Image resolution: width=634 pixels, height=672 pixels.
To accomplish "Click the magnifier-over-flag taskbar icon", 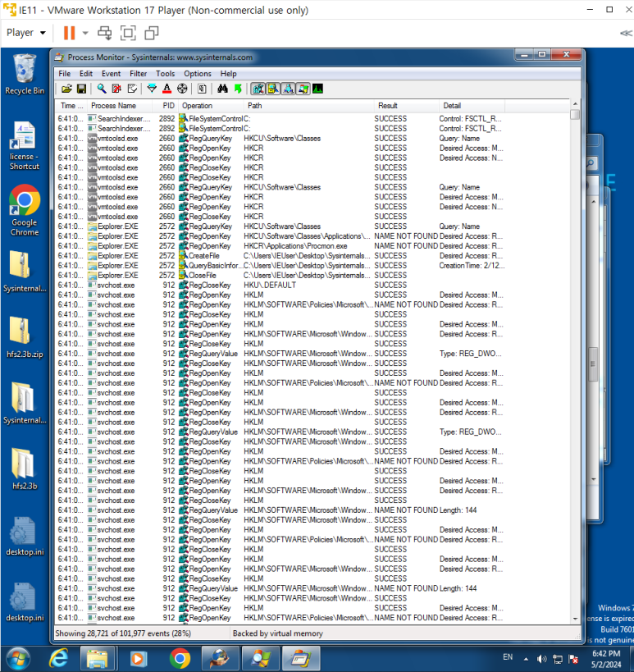I will [261, 658].
